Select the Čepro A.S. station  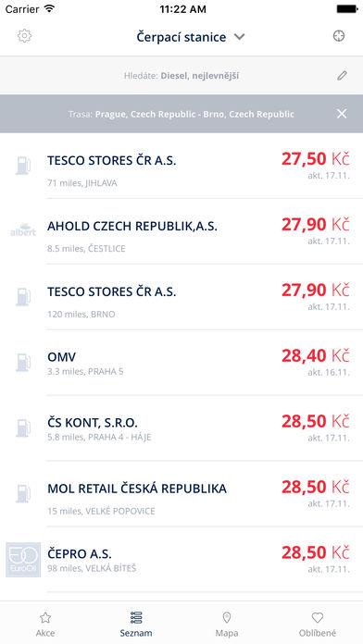(181, 560)
